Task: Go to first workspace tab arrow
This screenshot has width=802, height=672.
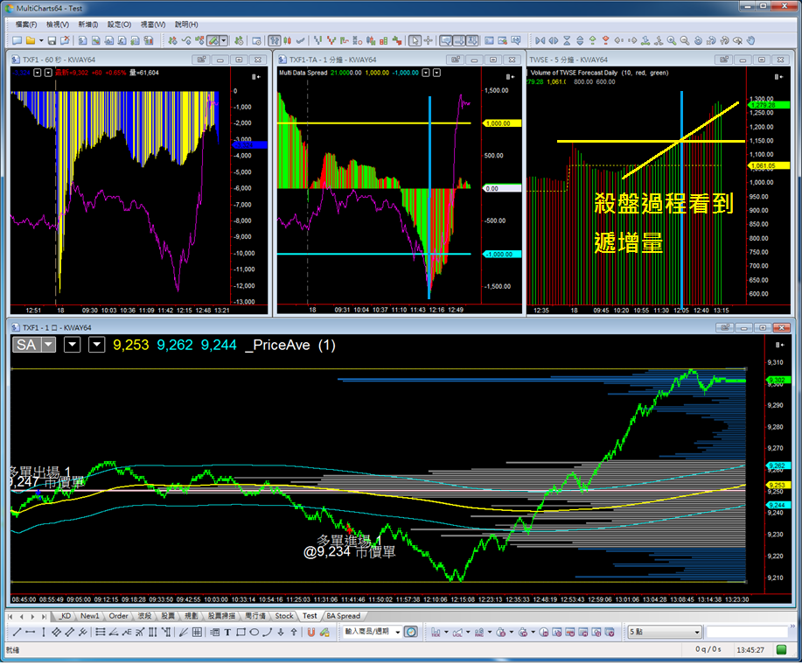Action: [x=10, y=616]
